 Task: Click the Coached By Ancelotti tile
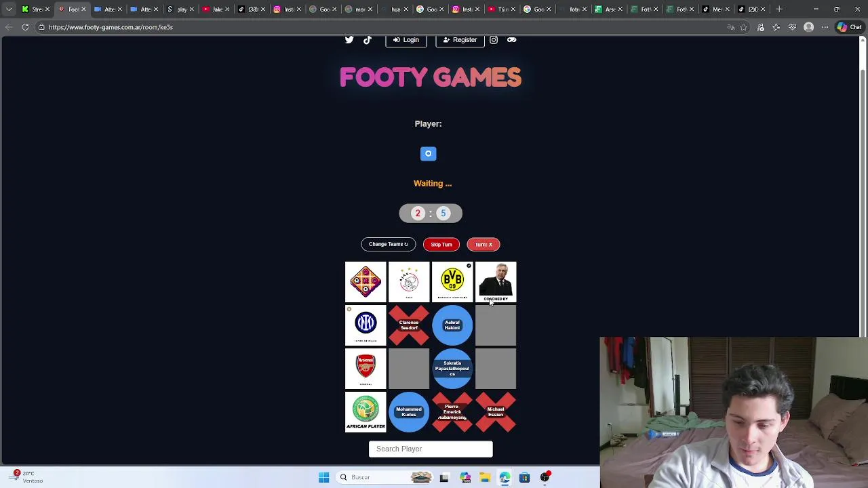(x=496, y=282)
